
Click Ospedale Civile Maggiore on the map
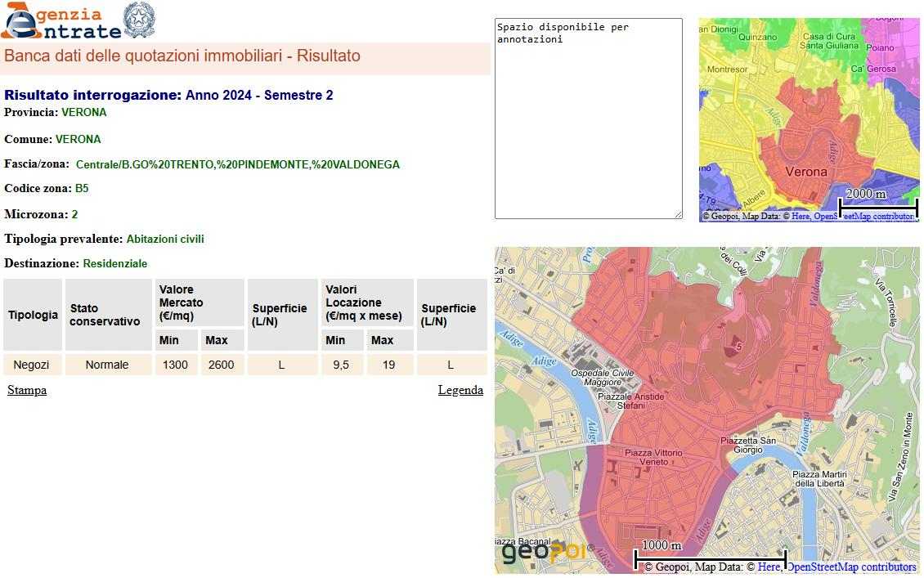(x=602, y=377)
